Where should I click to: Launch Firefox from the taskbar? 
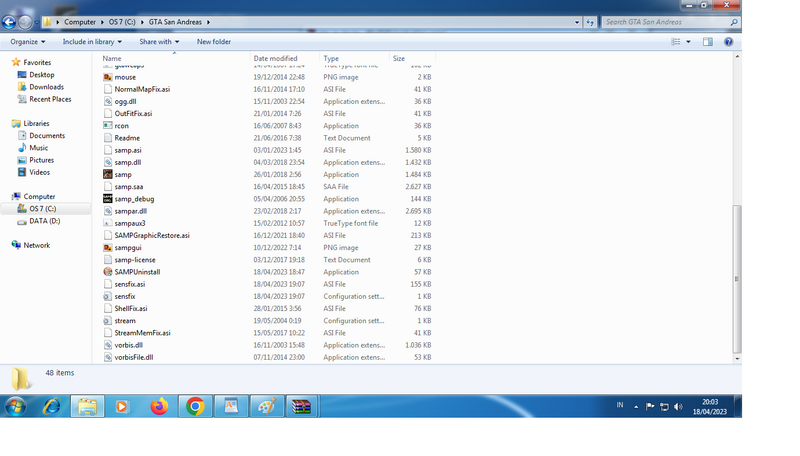coord(159,407)
